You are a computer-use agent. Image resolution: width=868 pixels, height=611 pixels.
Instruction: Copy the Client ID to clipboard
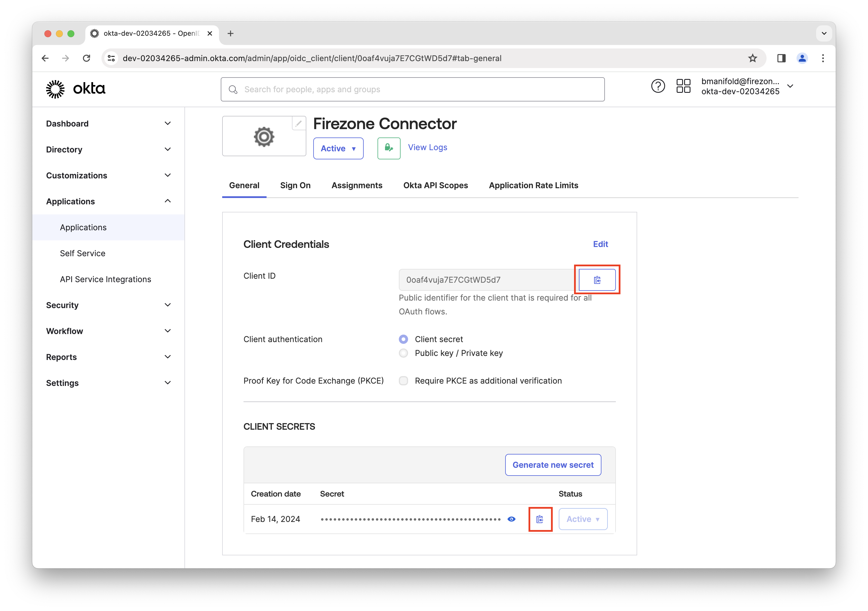(597, 280)
